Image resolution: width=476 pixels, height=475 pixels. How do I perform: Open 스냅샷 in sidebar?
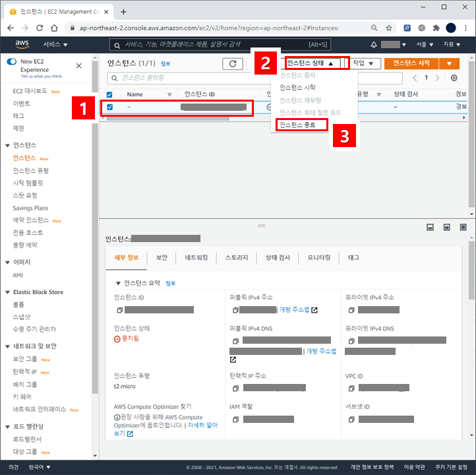[x=22, y=317]
